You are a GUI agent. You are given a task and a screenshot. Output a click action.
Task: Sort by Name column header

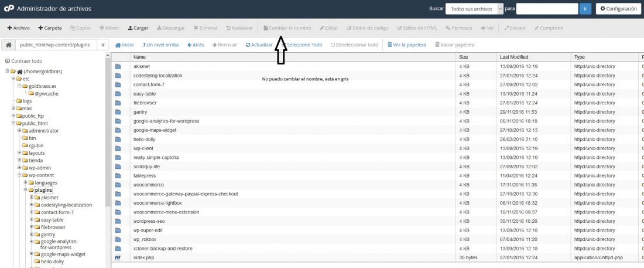(x=293, y=57)
